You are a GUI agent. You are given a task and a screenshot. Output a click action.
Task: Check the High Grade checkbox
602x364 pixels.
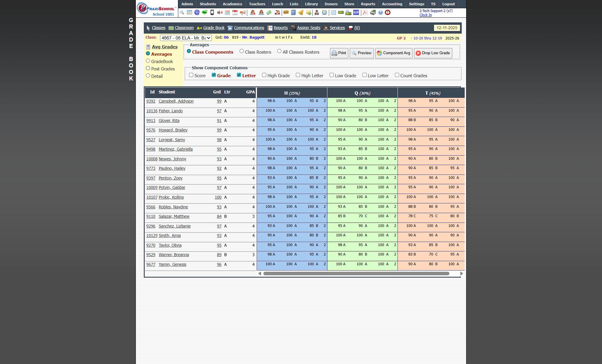(x=264, y=75)
